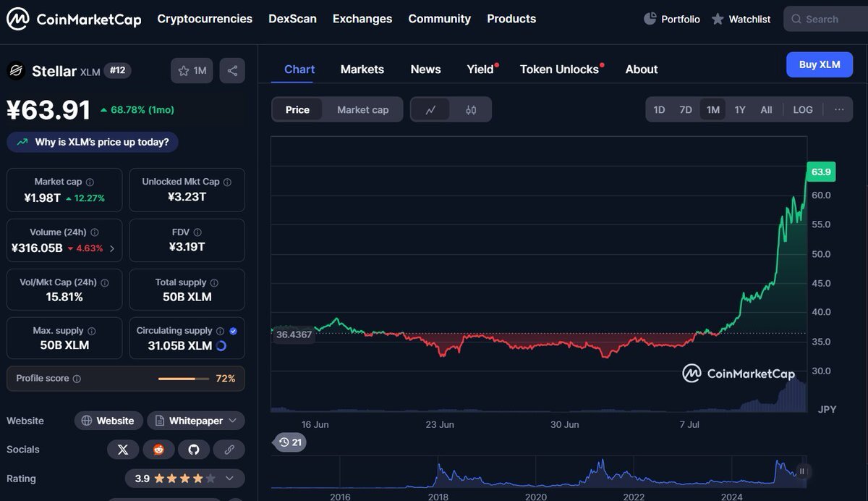Image resolution: width=868 pixels, height=501 pixels.
Task: Switch to the News tab
Action: tap(425, 70)
